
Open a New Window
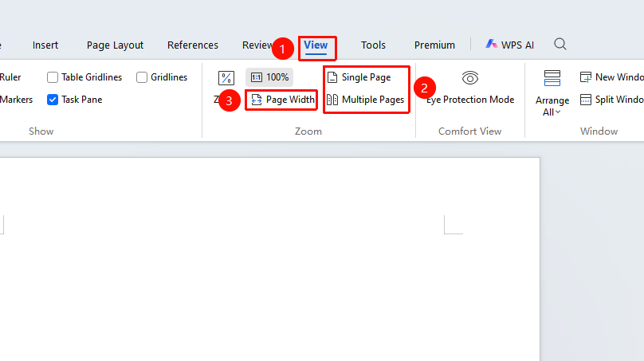click(611, 77)
